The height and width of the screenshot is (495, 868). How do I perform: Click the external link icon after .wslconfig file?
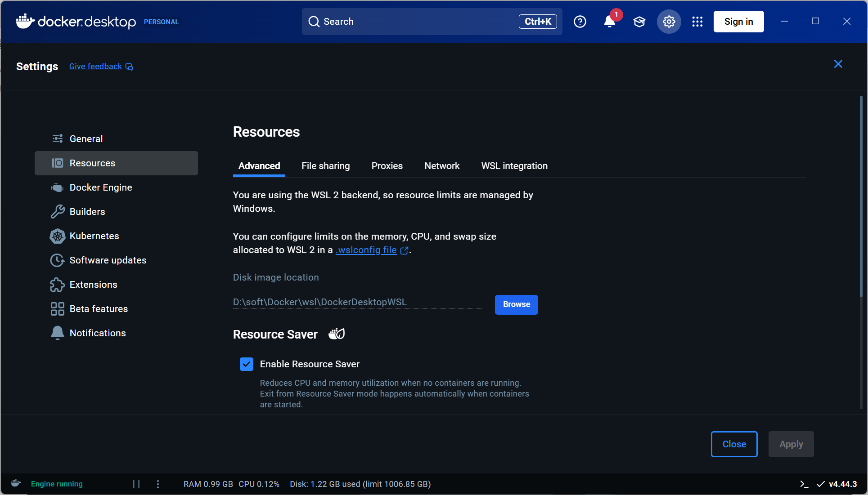[404, 250]
